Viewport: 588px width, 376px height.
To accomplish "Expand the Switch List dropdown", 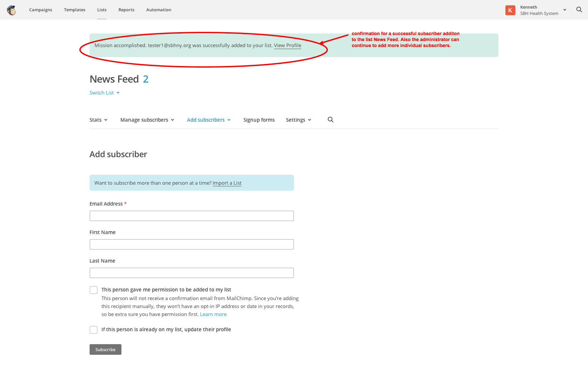I will [105, 93].
